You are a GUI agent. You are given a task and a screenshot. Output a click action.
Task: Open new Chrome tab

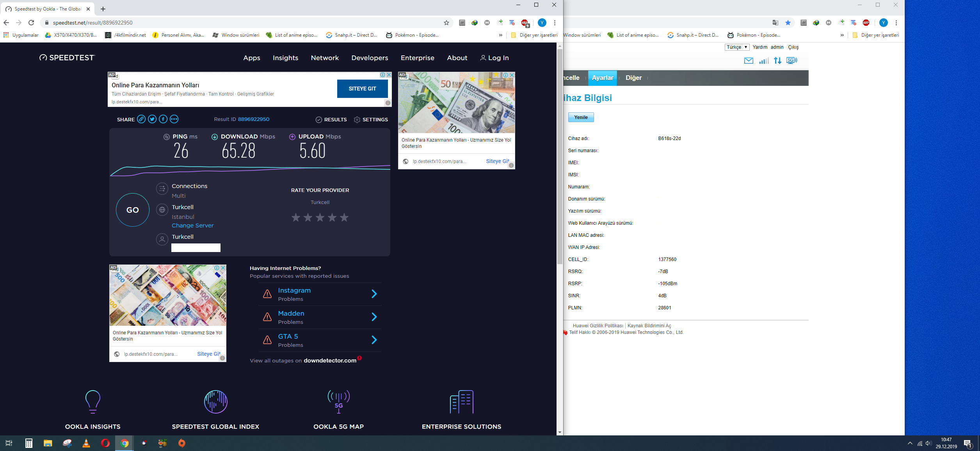coord(103,9)
